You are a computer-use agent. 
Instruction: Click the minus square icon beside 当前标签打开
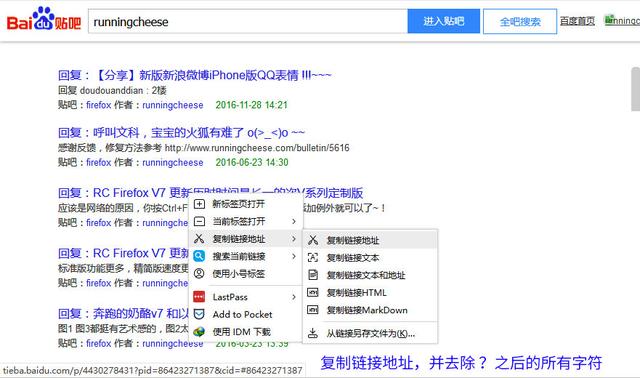(199, 221)
